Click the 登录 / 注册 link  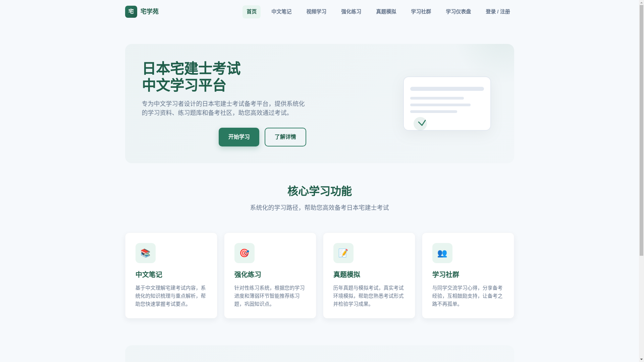click(497, 12)
